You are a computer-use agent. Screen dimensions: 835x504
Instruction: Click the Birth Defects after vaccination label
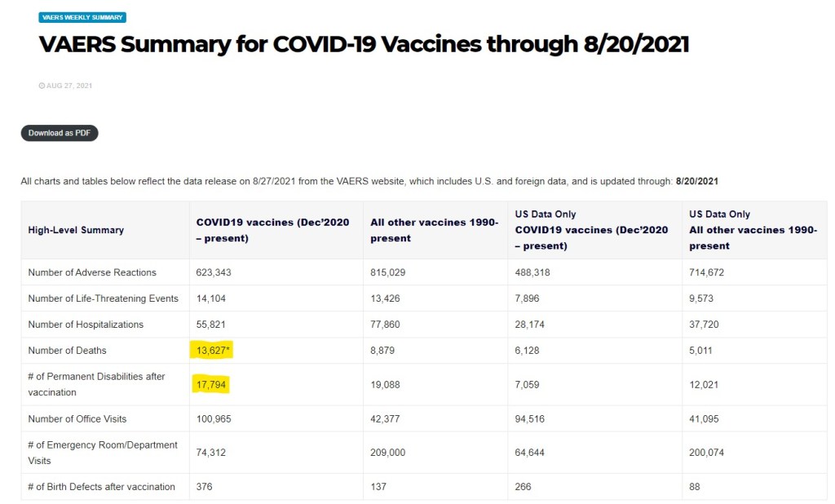pos(102,487)
